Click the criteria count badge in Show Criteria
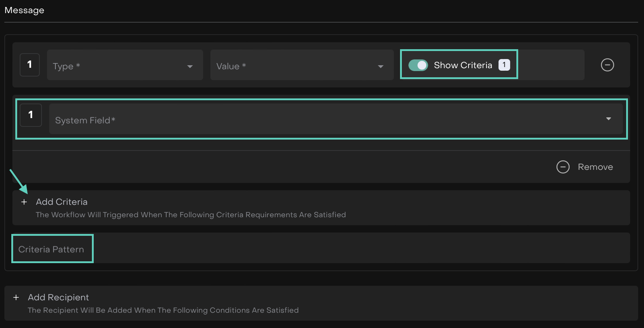Screen dimensions: 644x328 tap(504, 65)
